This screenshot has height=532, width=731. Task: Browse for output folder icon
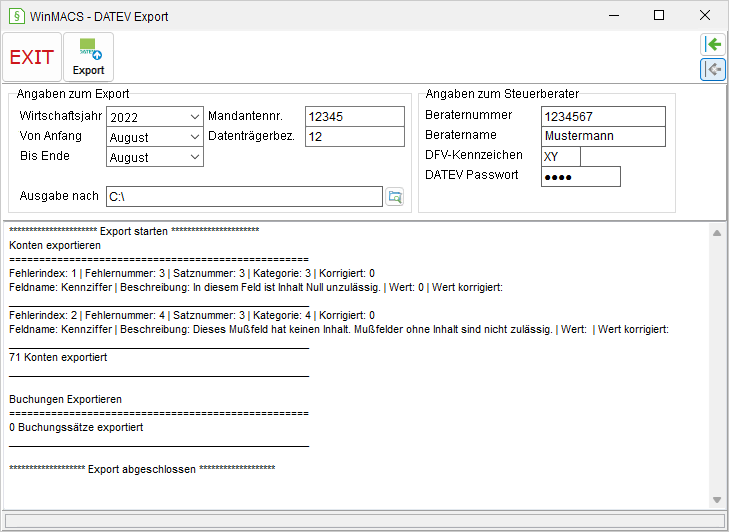pos(395,197)
